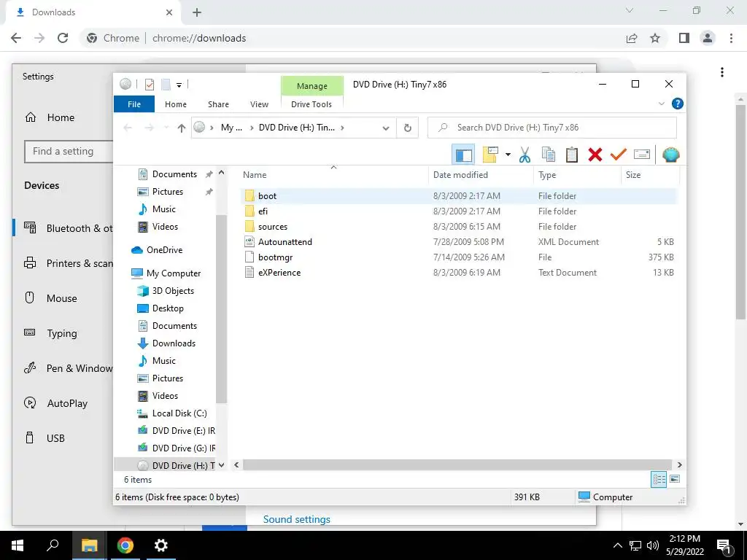Open Home in Settings window
The height and width of the screenshot is (560, 747).
[61, 117]
